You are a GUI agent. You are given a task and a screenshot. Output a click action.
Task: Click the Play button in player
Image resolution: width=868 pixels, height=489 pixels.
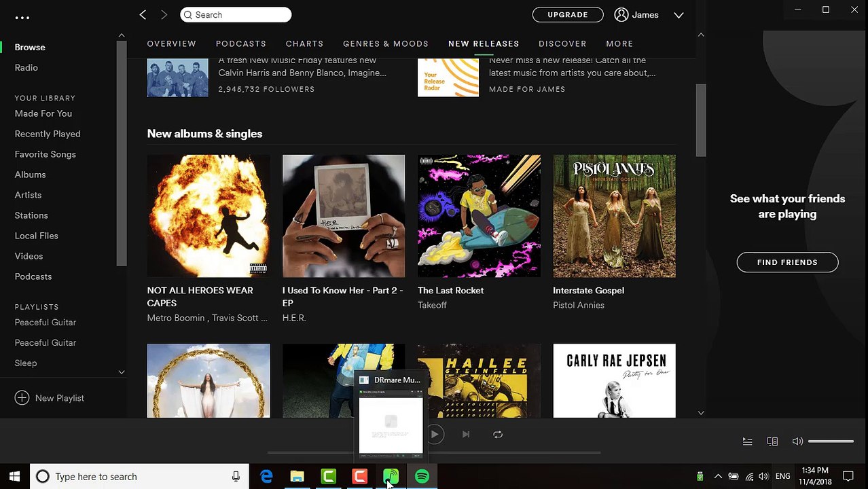coord(435,435)
